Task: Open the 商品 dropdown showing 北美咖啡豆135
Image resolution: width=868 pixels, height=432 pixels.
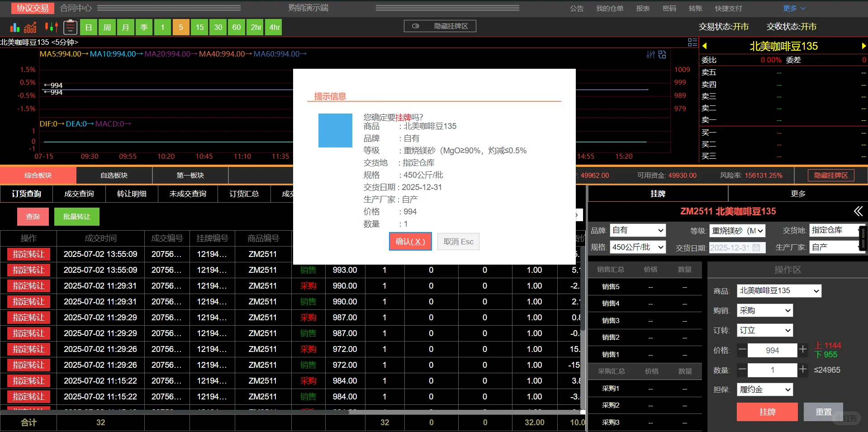Action: point(778,291)
